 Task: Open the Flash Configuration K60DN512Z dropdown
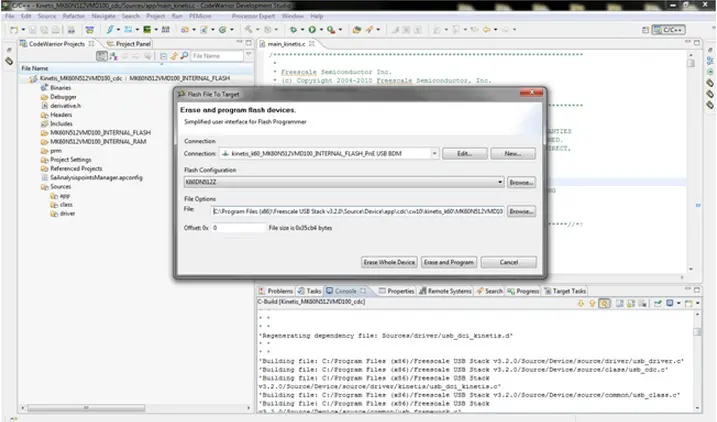point(500,182)
